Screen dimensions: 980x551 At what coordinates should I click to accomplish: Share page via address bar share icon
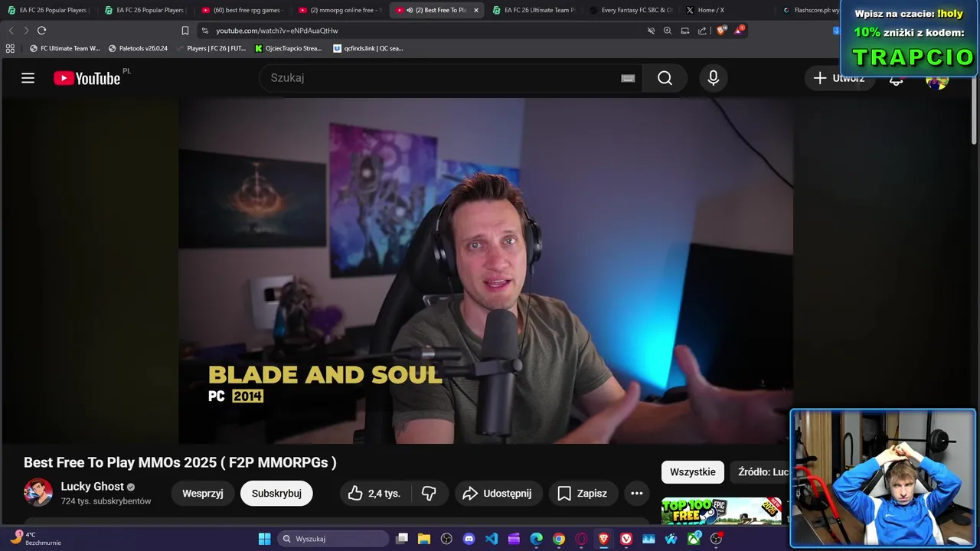pos(702,31)
